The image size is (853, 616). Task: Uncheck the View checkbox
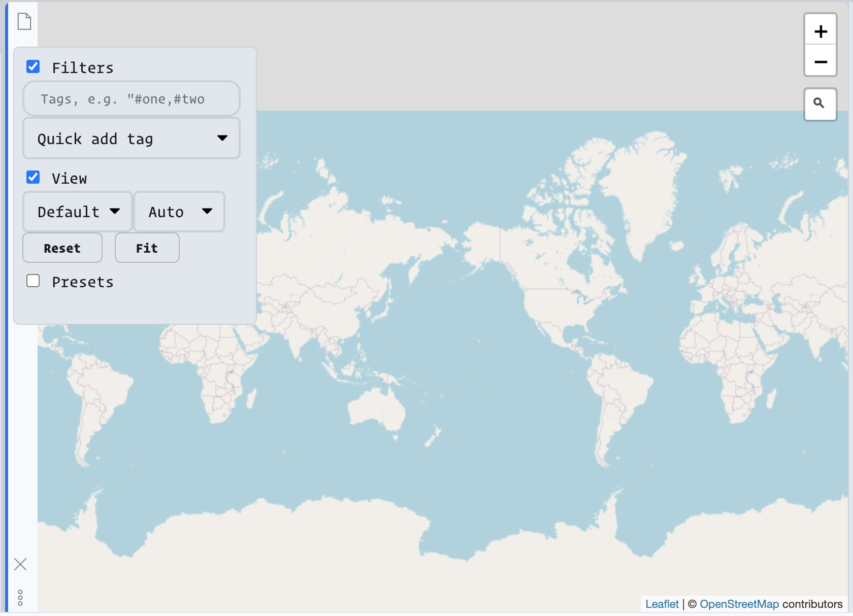[x=33, y=177]
